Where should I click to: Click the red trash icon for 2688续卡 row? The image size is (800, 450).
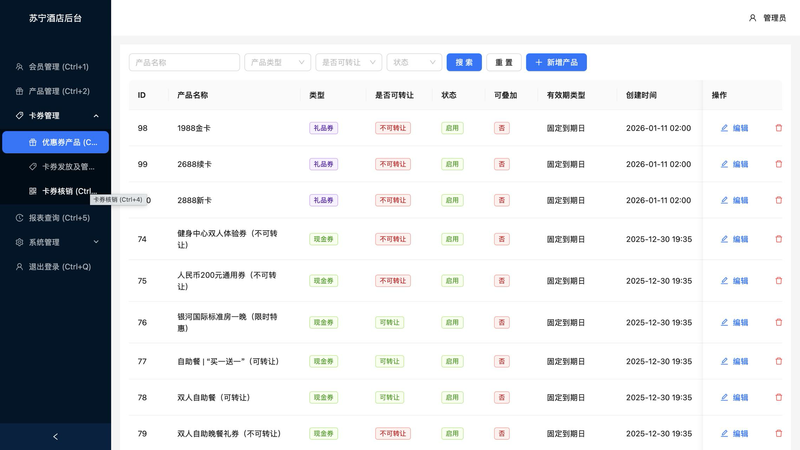(x=779, y=164)
